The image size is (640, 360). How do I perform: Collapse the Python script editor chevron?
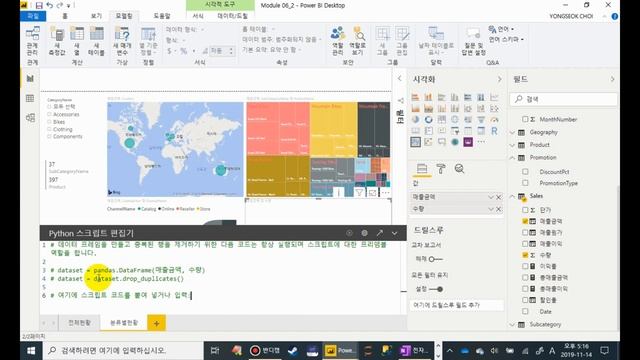[394, 233]
